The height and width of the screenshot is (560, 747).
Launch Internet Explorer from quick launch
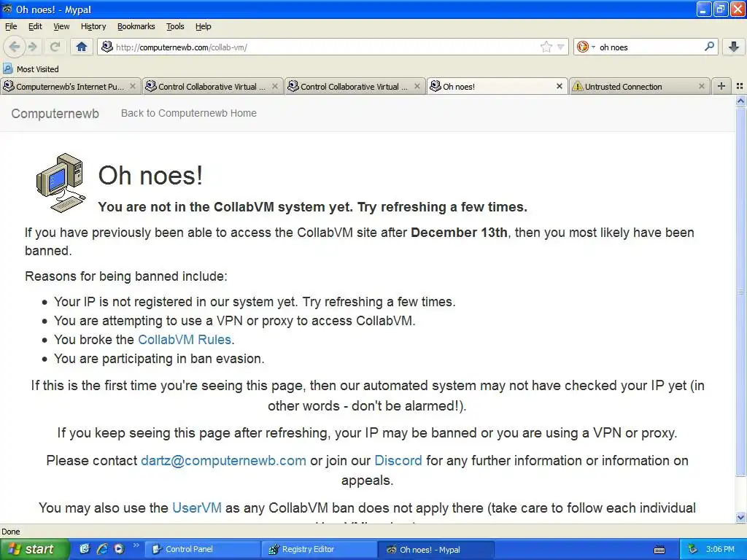pos(102,549)
